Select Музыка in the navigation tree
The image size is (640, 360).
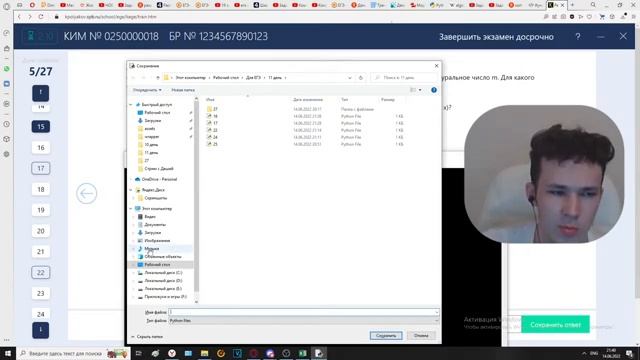click(151, 249)
